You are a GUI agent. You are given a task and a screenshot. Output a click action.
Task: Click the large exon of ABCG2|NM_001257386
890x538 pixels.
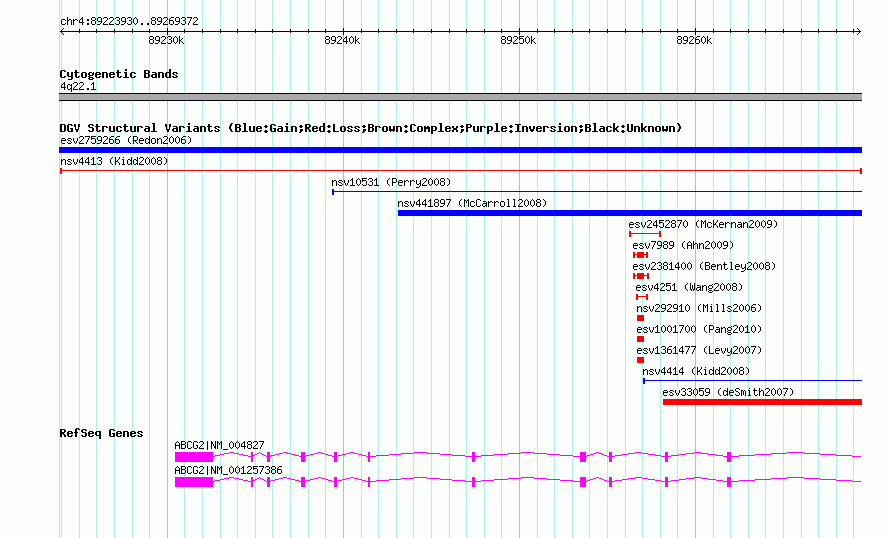pyautogui.click(x=194, y=482)
